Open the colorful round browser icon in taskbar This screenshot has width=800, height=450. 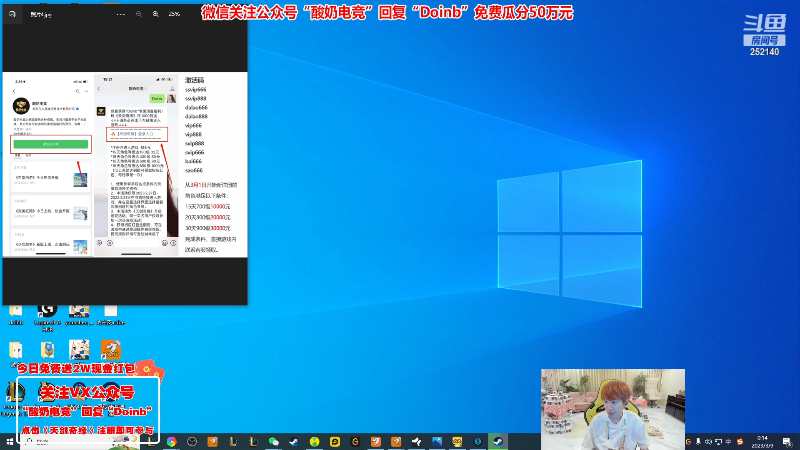point(171,442)
